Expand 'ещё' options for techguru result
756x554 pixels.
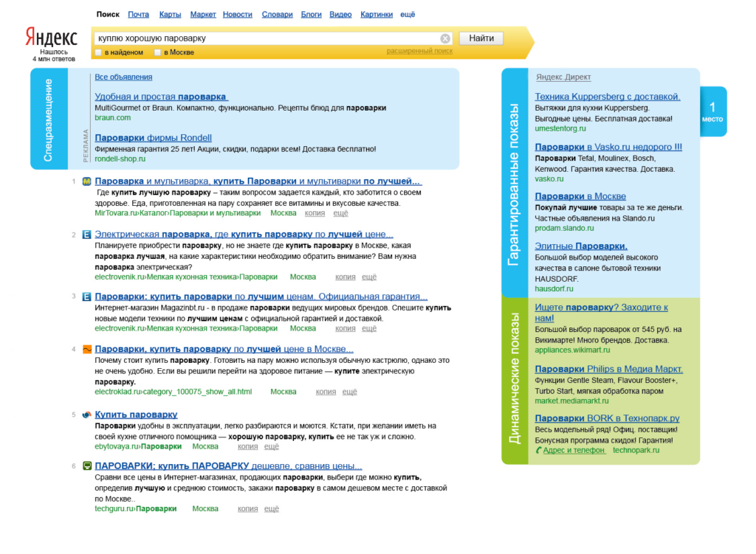pos(272,509)
